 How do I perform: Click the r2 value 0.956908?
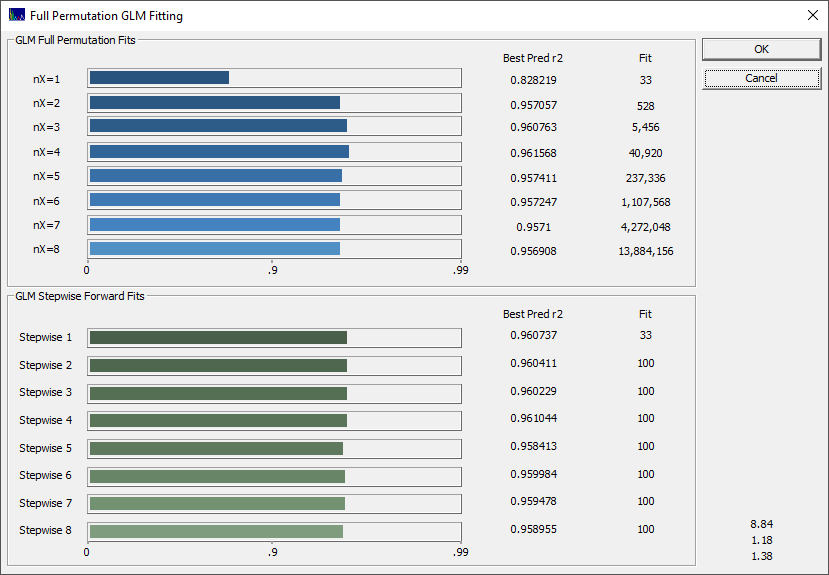[533, 251]
